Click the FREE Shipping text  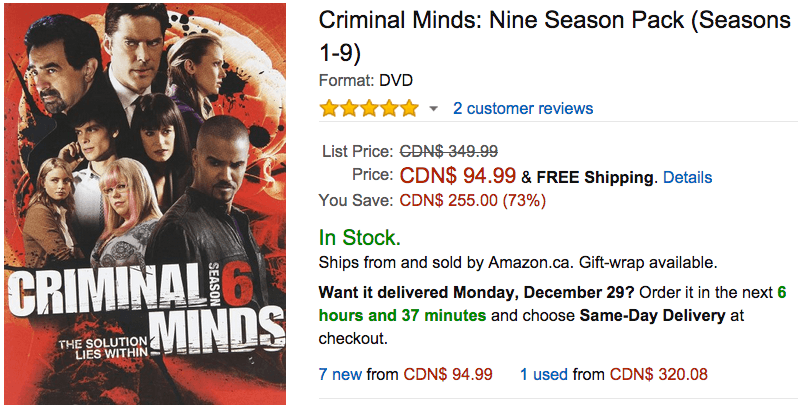coord(595,177)
